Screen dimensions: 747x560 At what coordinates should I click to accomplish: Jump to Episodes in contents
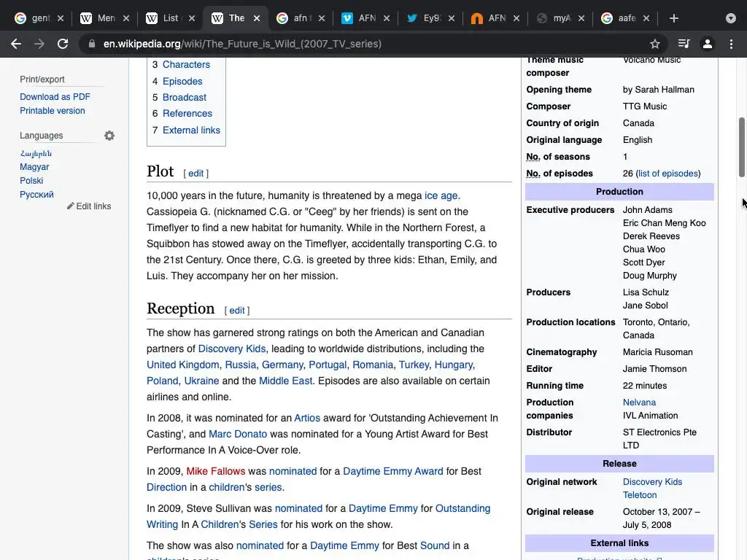click(182, 81)
